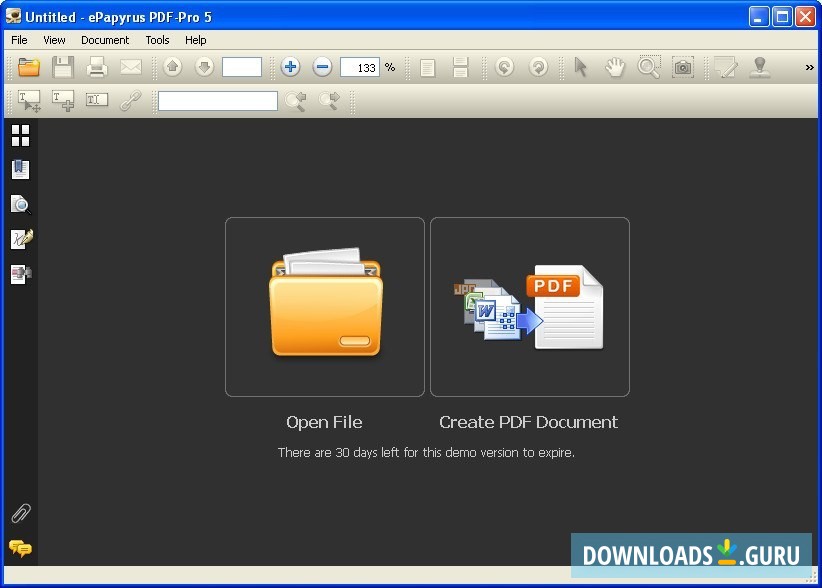Open the document search sidebar panel
Image resolution: width=822 pixels, height=588 pixels.
pos(20,204)
